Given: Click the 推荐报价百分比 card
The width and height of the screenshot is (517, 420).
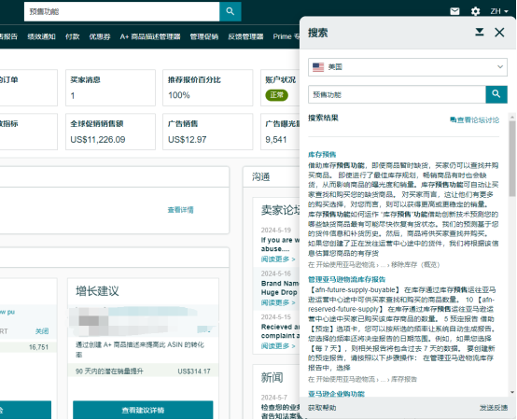Looking at the screenshot, I should tap(208, 88).
